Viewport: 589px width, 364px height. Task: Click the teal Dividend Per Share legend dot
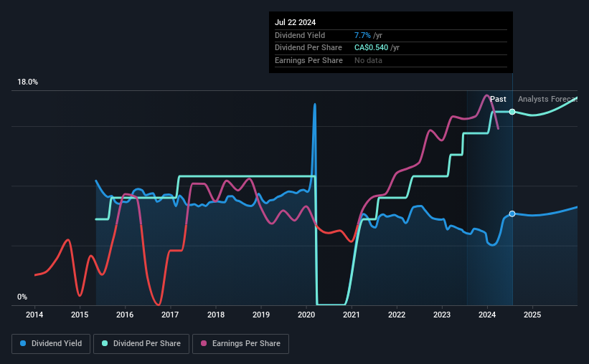click(105, 343)
